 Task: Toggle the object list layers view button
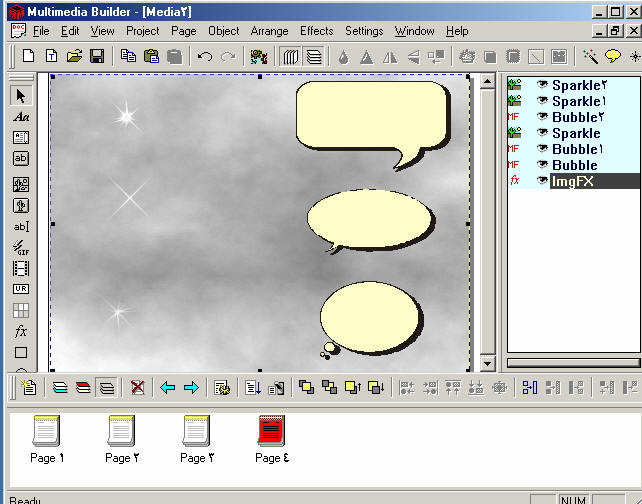point(314,57)
